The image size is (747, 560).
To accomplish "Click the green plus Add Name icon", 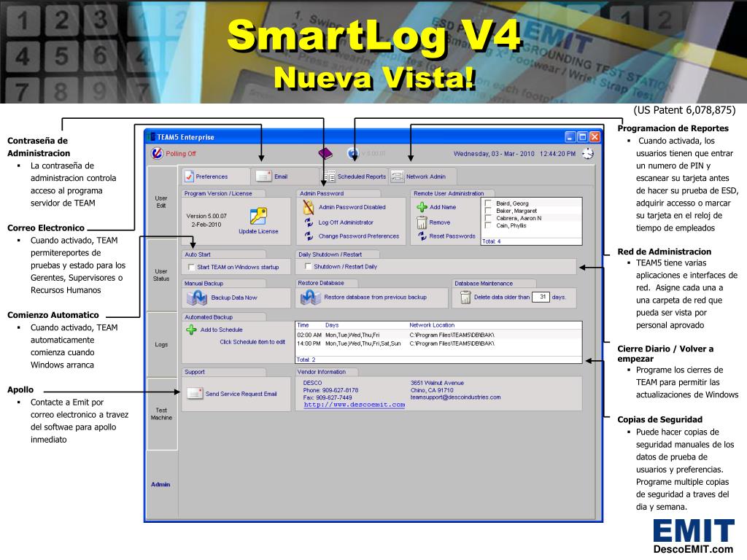I will [422, 207].
